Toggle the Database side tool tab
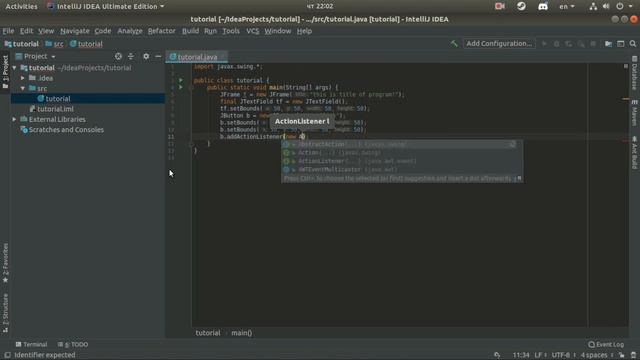 point(634,73)
